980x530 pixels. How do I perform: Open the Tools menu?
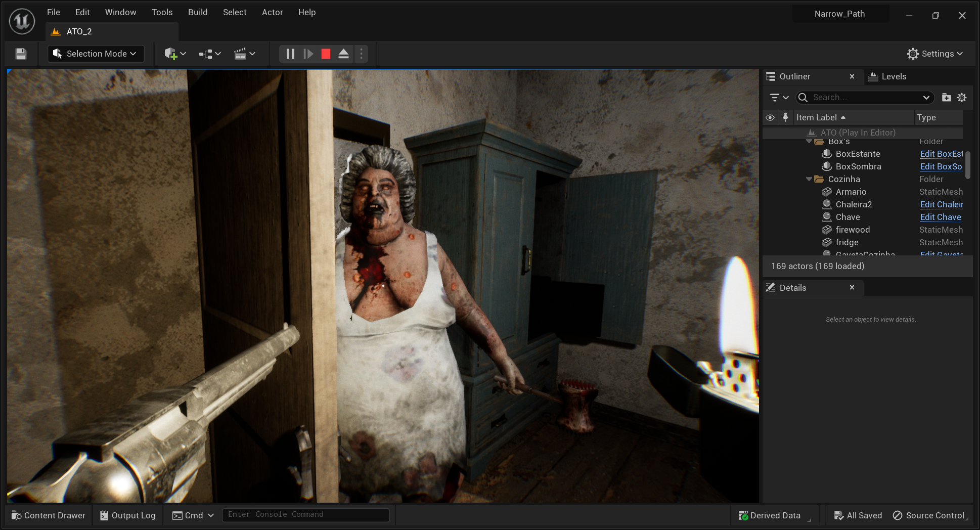coord(162,12)
